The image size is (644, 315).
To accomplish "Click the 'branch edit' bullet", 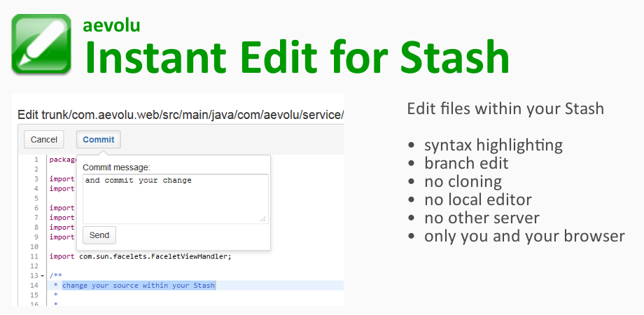I will pos(466,164).
